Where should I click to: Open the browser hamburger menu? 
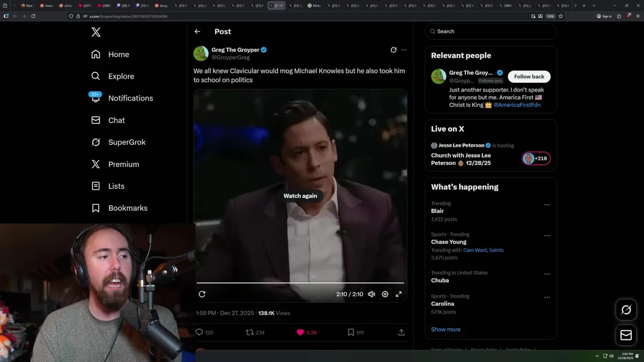tap(637, 16)
